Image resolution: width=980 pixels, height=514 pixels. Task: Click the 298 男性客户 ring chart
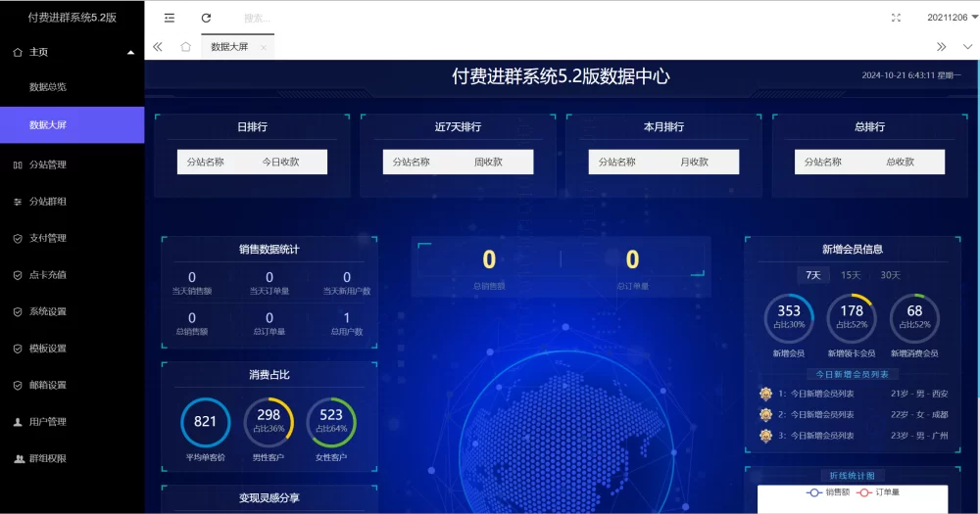pos(269,422)
